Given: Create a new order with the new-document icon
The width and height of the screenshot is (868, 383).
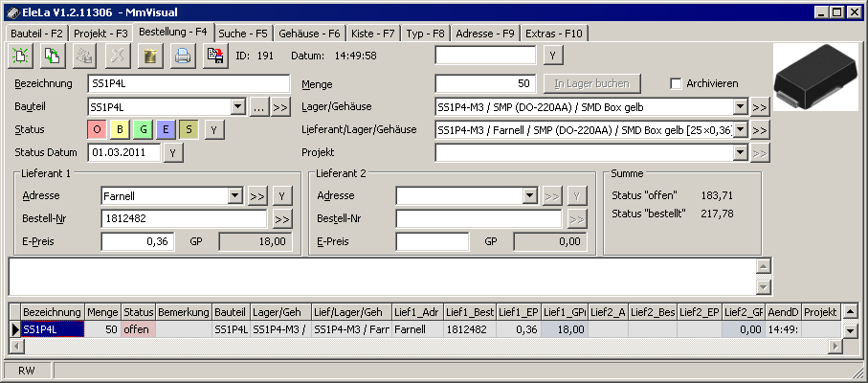Looking at the screenshot, I should pos(20,56).
